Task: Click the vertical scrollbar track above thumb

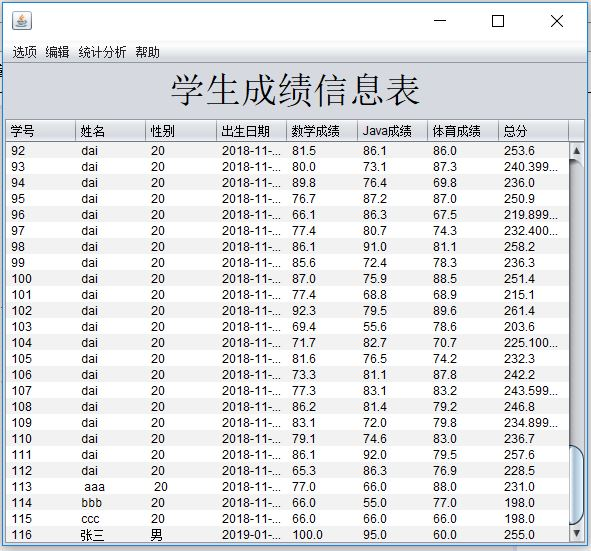Action: (576, 302)
